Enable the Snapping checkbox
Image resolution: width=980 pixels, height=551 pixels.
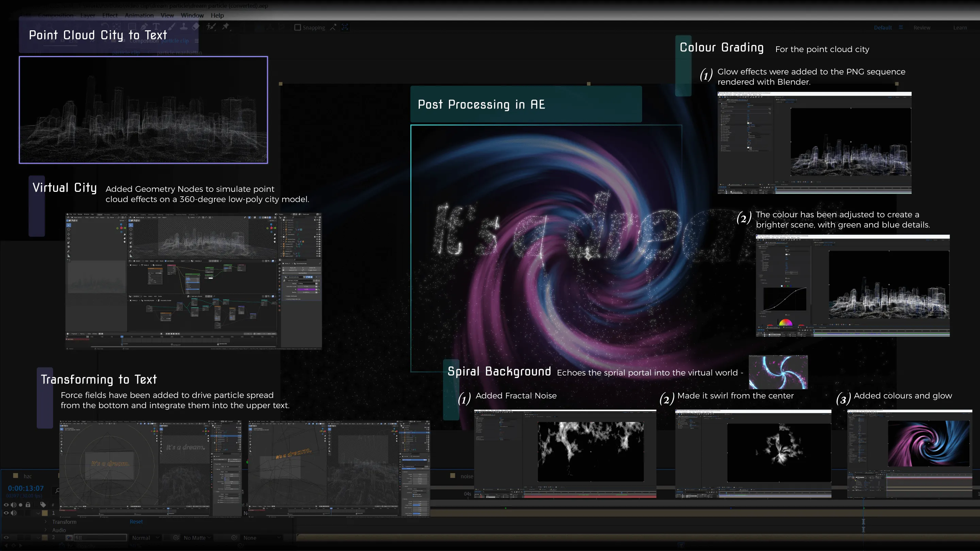297,27
